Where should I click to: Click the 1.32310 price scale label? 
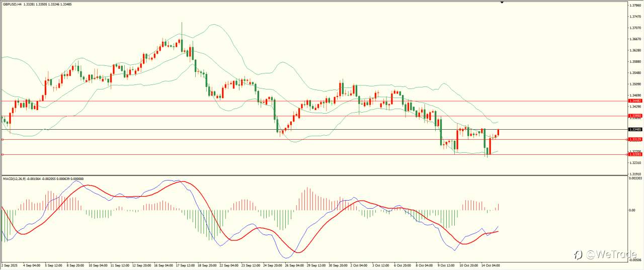click(x=635, y=162)
